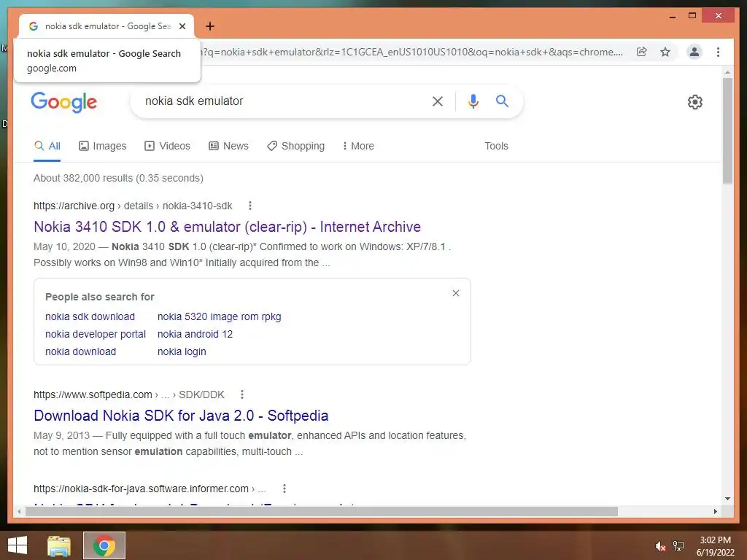Switch to Images results

coord(102,146)
